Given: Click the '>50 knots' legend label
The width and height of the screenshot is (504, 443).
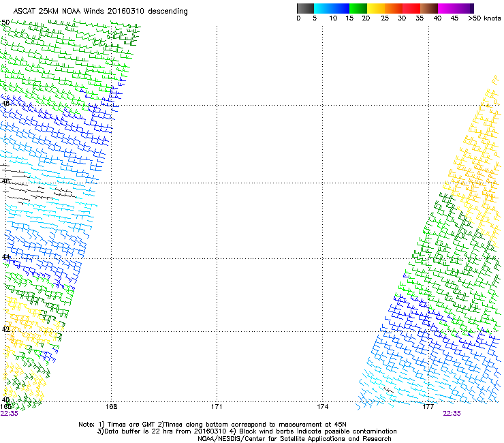Looking at the screenshot, I should [x=484, y=18].
